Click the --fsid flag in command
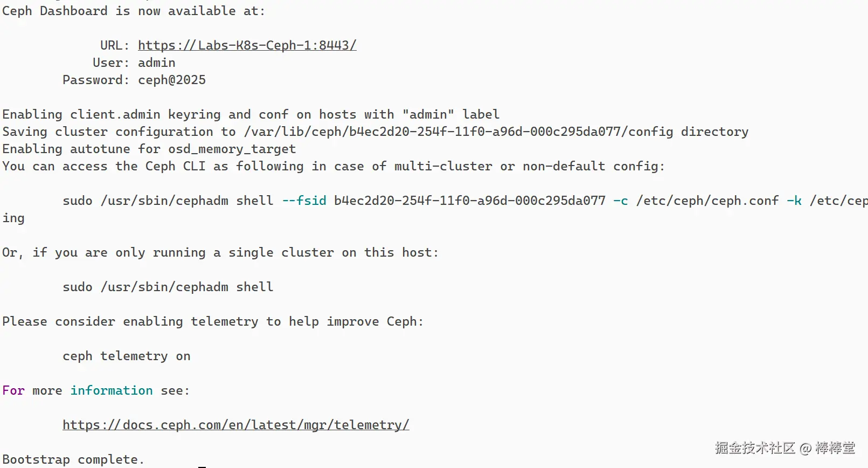Image resolution: width=868 pixels, height=468 pixels. point(304,201)
